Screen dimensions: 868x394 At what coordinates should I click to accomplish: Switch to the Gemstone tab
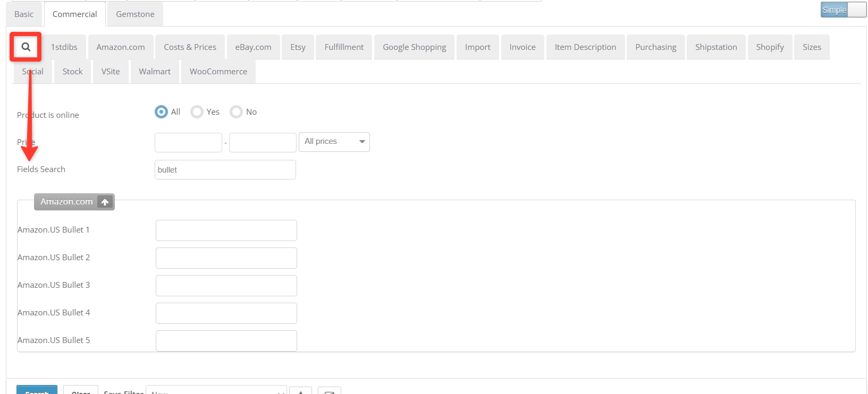coord(136,14)
